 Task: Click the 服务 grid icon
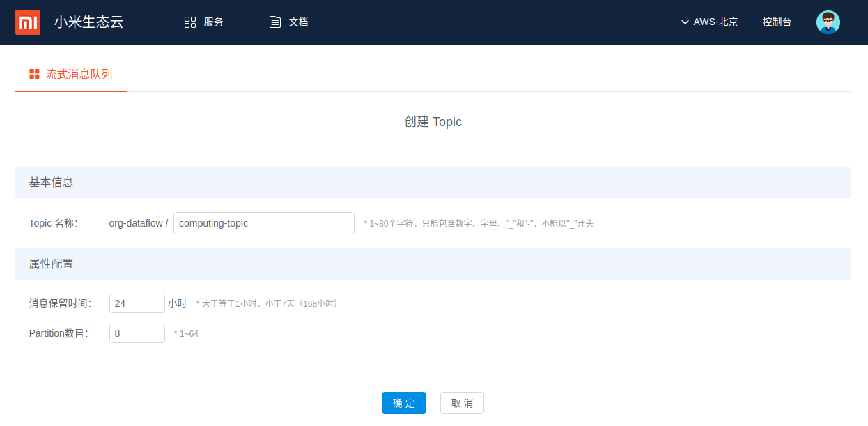(x=190, y=22)
